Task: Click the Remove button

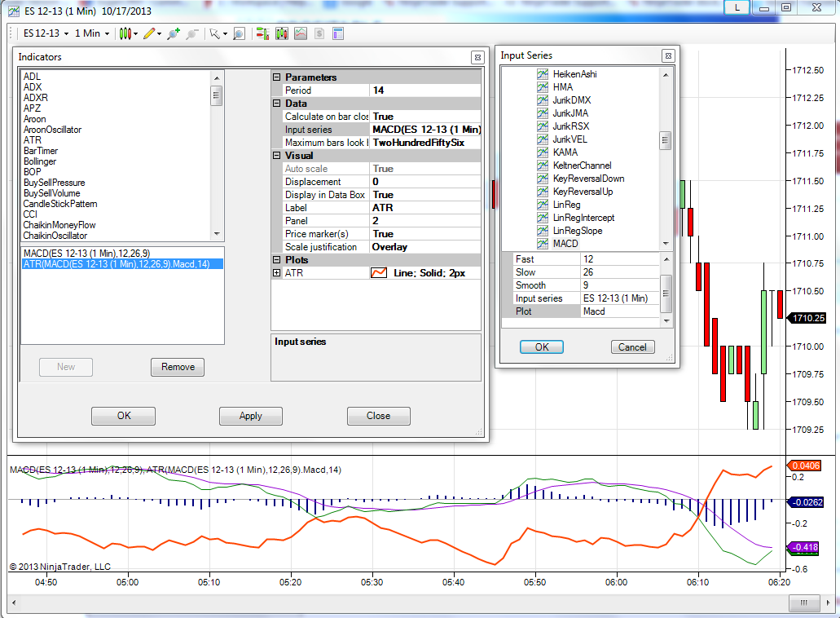Action: click(178, 367)
